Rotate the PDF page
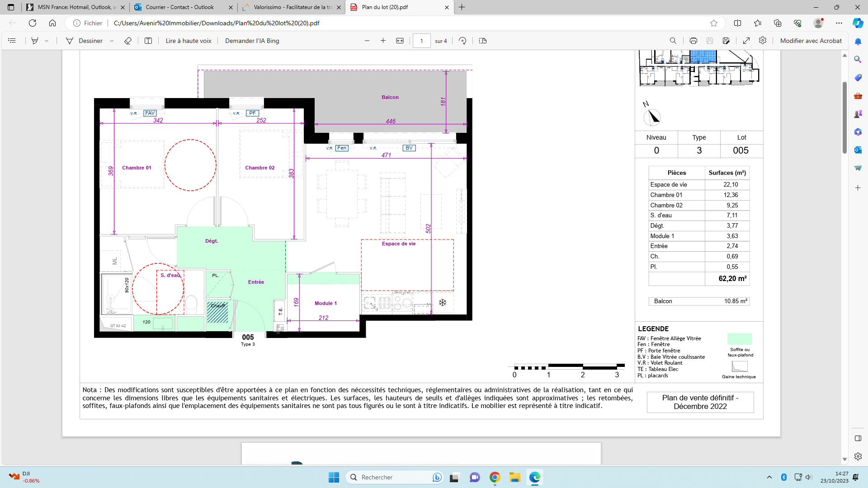This screenshot has width=868, height=488. click(x=462, y=41)
